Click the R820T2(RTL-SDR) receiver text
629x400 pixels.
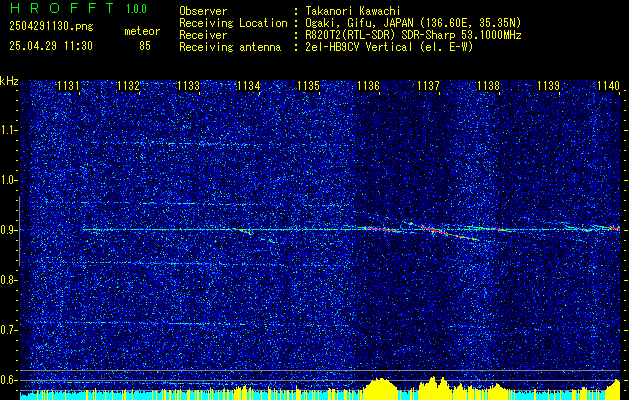(413, 35)
